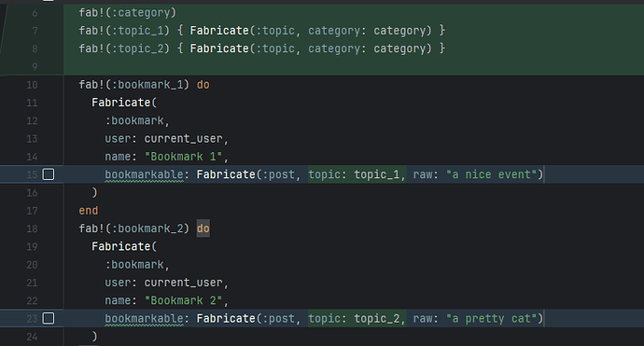Click underlined 'bookmarkable' on line 15
Image resolution: width=644 pixels, height=346 pixels.
point(144,174)
